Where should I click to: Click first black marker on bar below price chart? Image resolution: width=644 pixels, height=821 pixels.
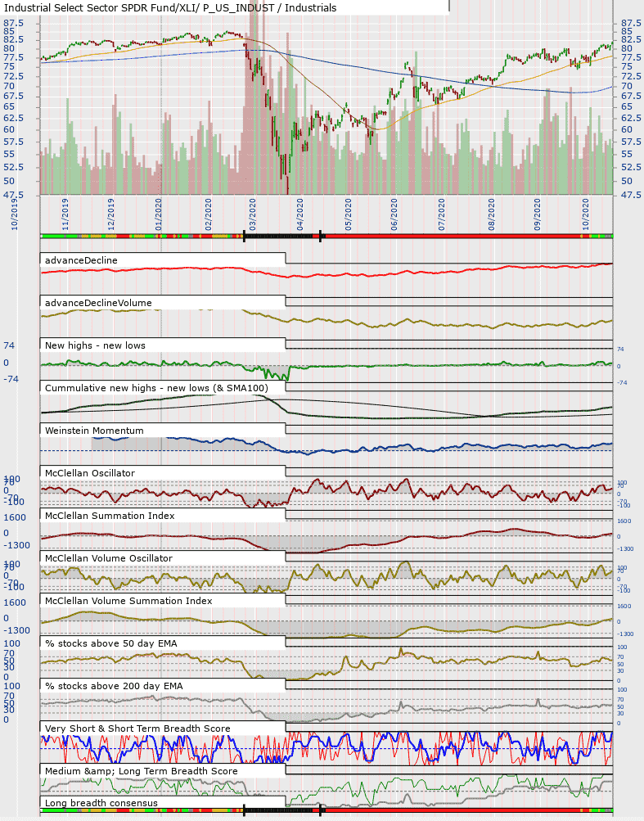pyautogui.click(x=244, y=236)
